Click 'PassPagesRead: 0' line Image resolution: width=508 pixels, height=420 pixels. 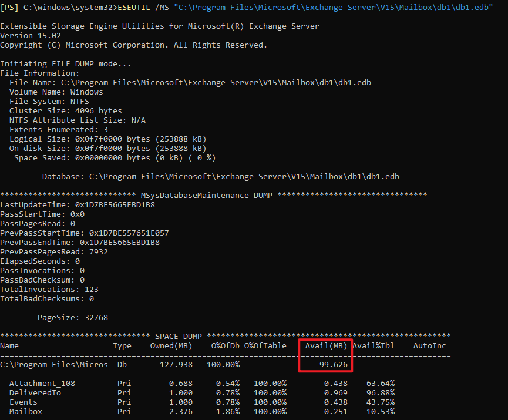[x=38, y=224]
